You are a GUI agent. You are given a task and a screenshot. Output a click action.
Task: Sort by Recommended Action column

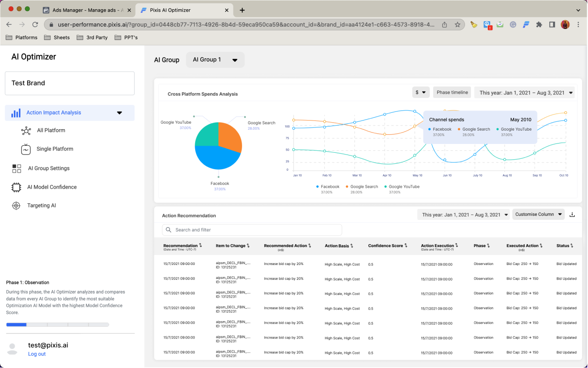[x=310, y=246]
